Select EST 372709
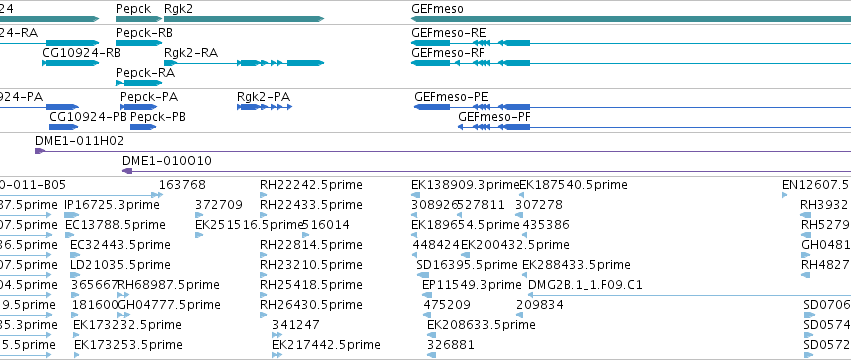The image size is (851, 360). pos(219,205)
